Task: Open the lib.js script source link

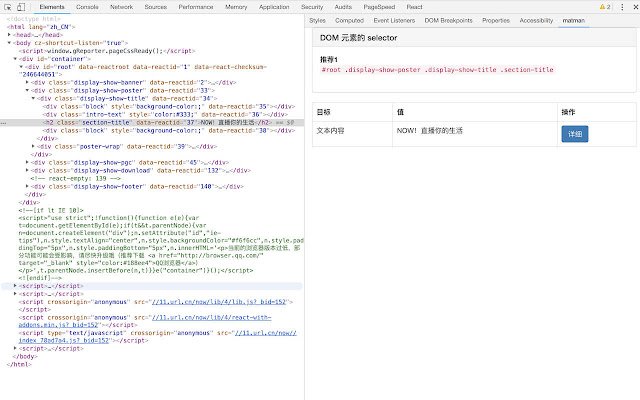Action: coord(219,302)
